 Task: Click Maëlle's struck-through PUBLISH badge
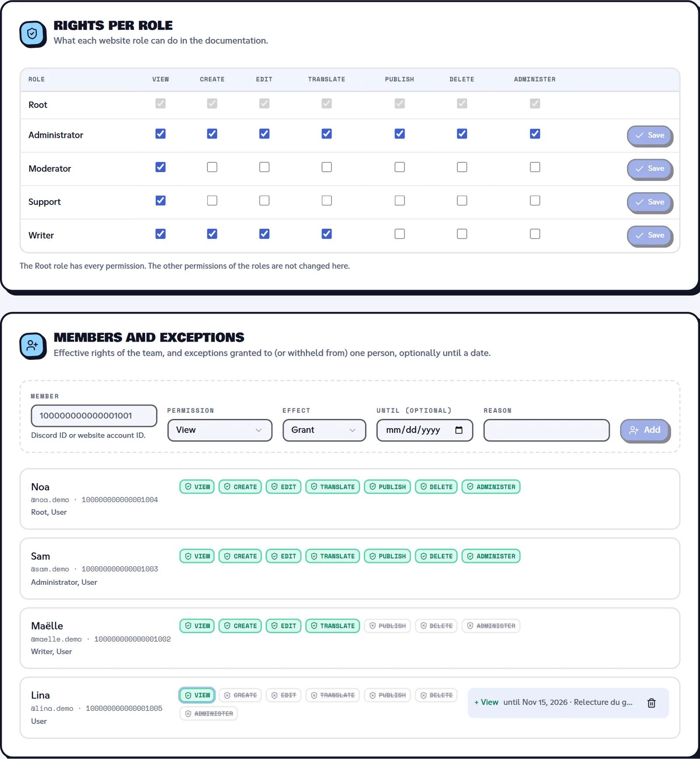pos(387,626)
